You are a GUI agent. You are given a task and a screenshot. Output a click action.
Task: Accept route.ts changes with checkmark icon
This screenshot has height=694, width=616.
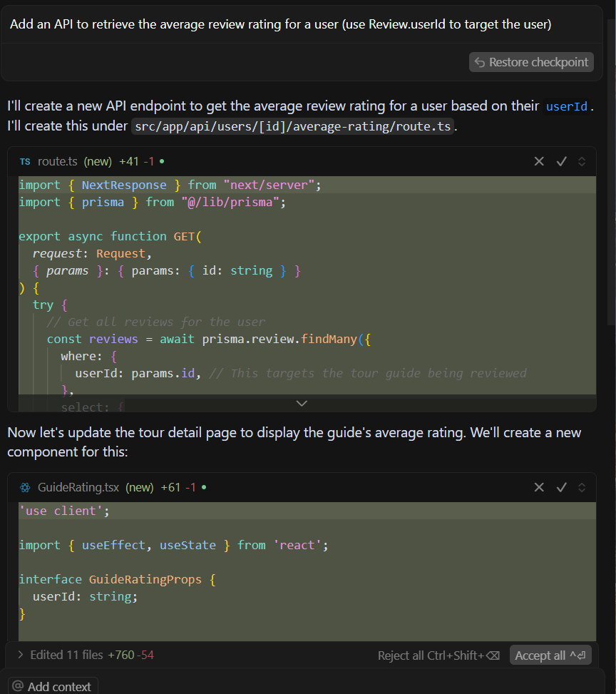pos(562,161)
